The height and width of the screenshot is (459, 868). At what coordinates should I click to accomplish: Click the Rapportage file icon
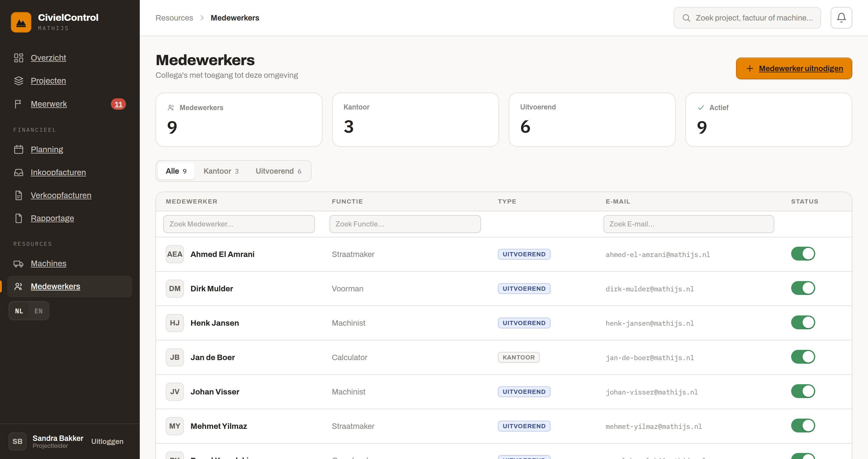[x=18, y=218]
